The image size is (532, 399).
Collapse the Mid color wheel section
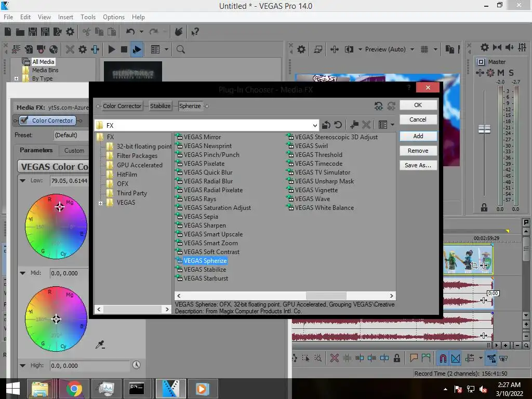tap(22, 273)
